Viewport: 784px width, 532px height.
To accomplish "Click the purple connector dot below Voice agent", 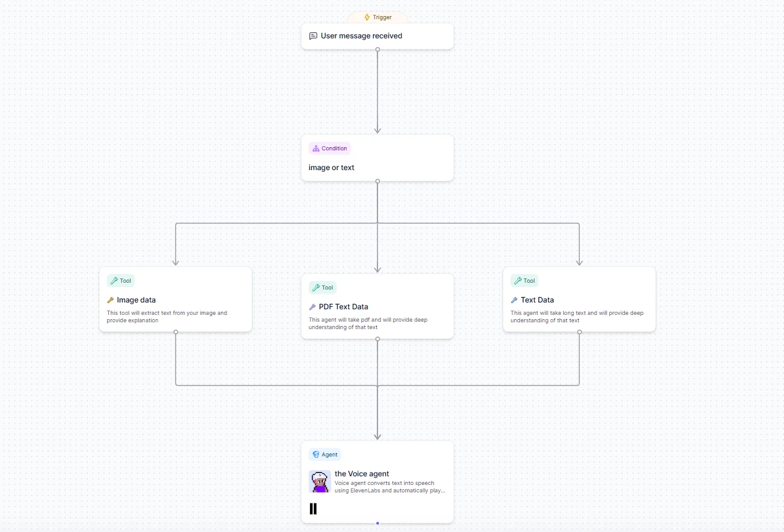I will click(x=377, y=523).
